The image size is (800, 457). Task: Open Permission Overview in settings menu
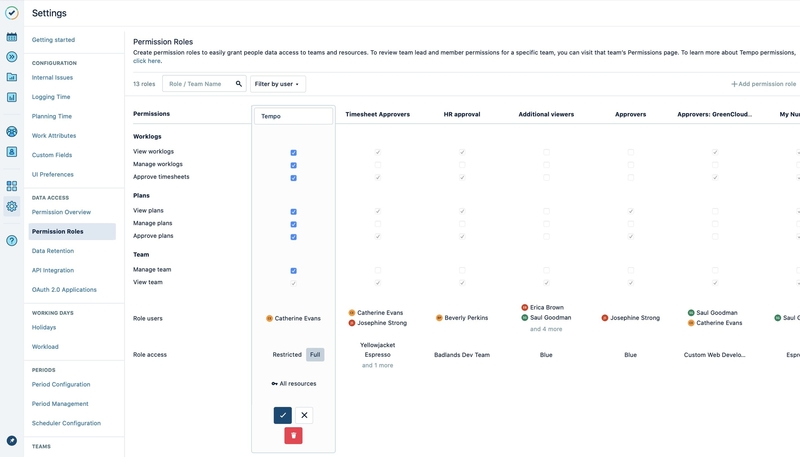click(x=61, y=212)
